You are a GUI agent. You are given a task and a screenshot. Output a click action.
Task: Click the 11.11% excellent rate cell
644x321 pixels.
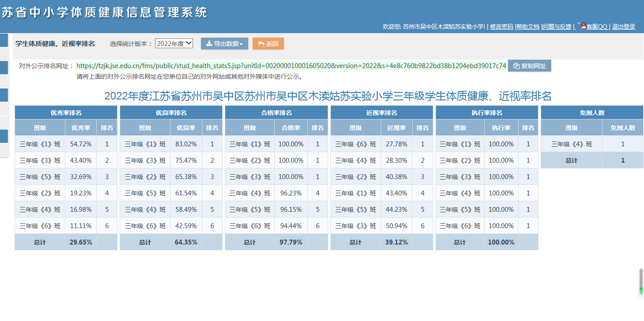pyautogui.click(x=81, y=226)
